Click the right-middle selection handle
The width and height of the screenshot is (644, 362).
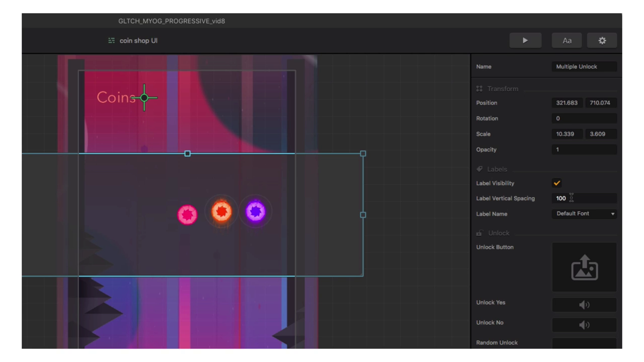coord(363,215)
